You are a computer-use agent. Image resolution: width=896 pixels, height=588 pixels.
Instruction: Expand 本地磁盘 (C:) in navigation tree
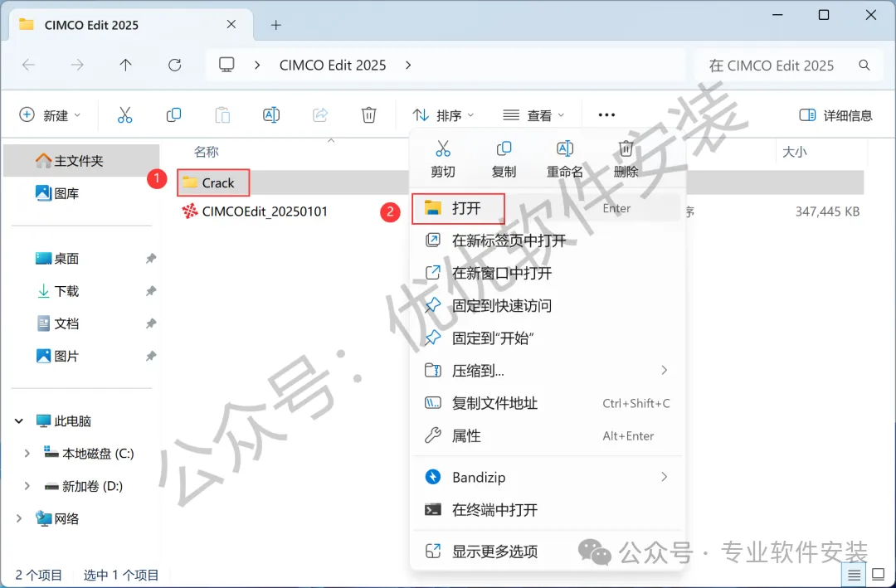[x=27, y=454]
